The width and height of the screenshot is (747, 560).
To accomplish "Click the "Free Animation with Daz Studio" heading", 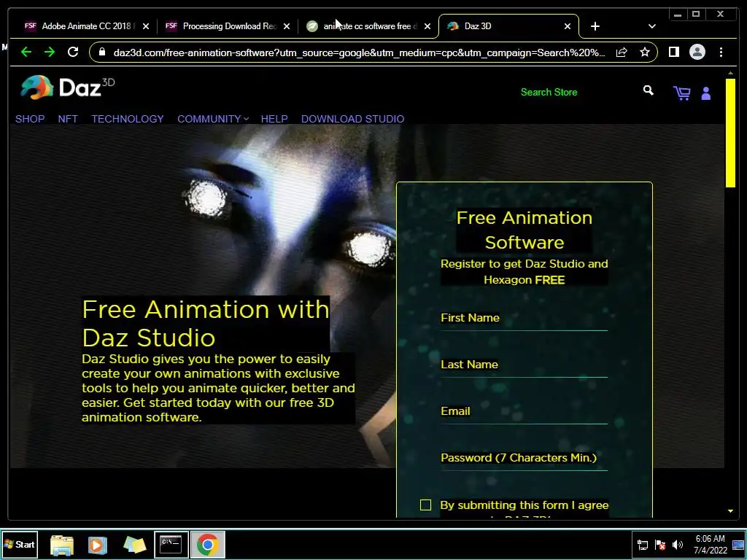I will coord(205,323).
